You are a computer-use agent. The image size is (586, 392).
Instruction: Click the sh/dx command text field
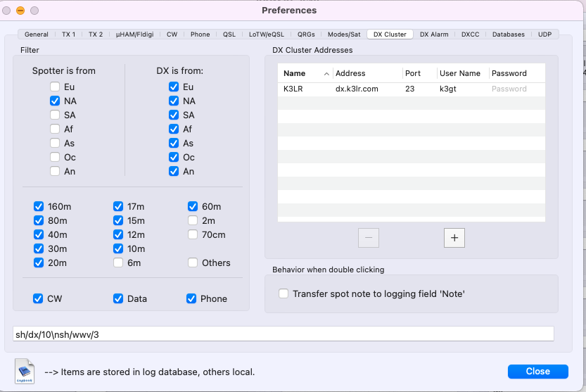pyautogui.click(x=284, y=334)
